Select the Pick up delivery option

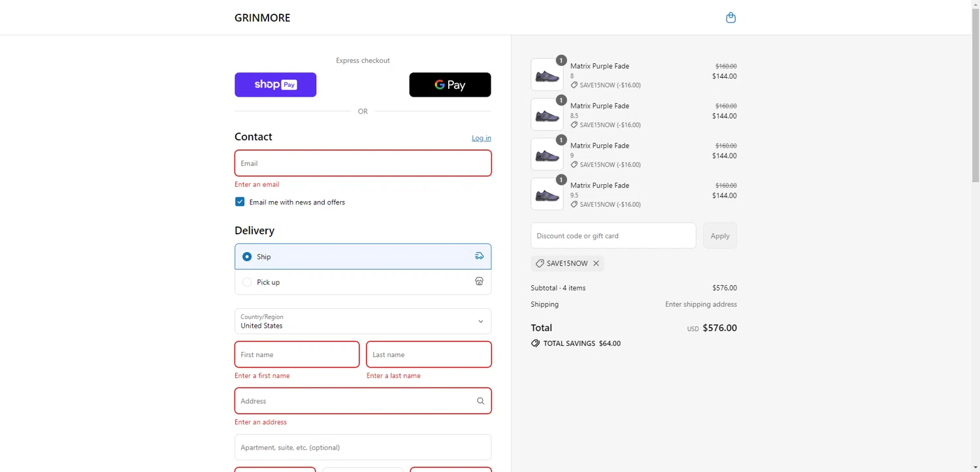coord(363,282)
